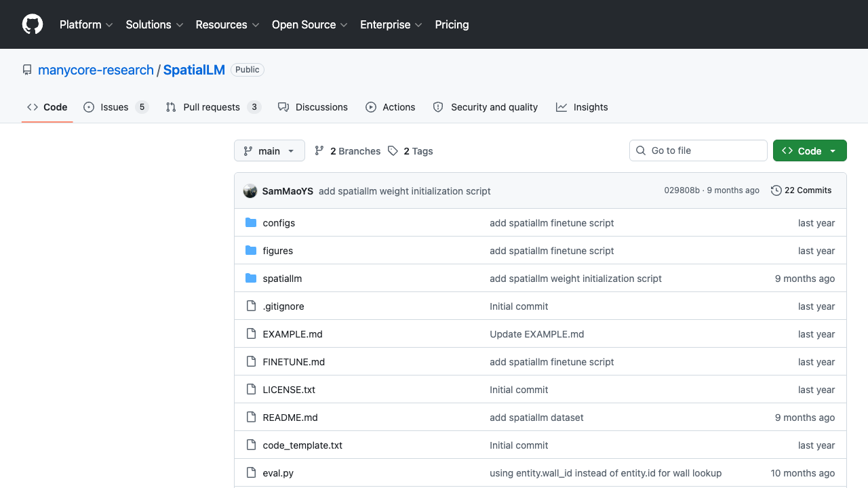Click the '10 months ago' timestamp for eval.py
868x488 pixels.
point(803,473)
